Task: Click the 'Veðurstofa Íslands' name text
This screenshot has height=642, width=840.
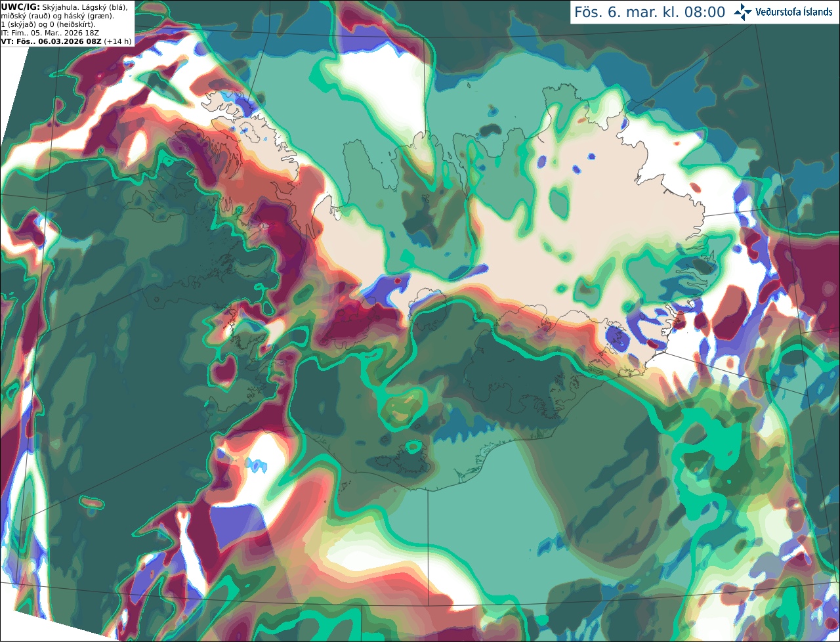Action: [x=794, y=12]
